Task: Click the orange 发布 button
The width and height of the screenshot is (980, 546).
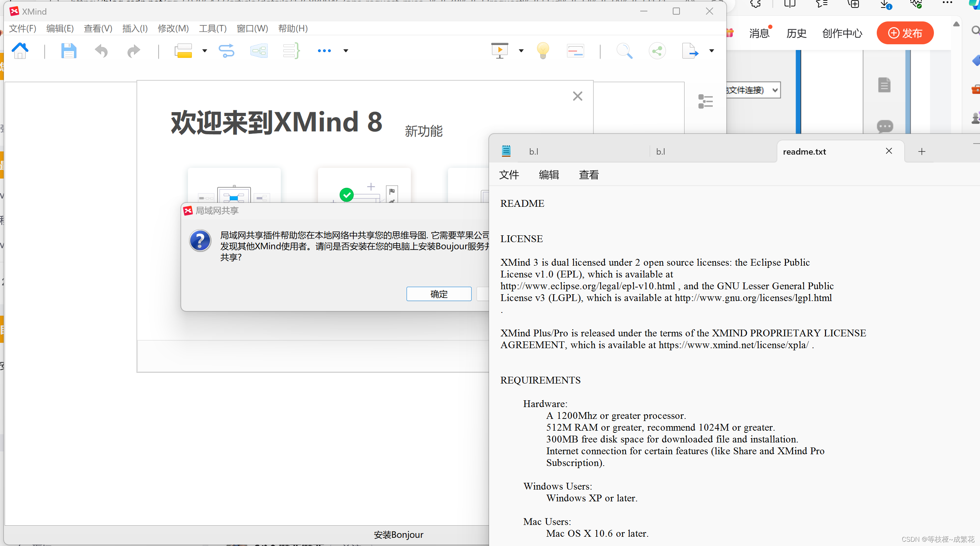Action: (905, 33)
